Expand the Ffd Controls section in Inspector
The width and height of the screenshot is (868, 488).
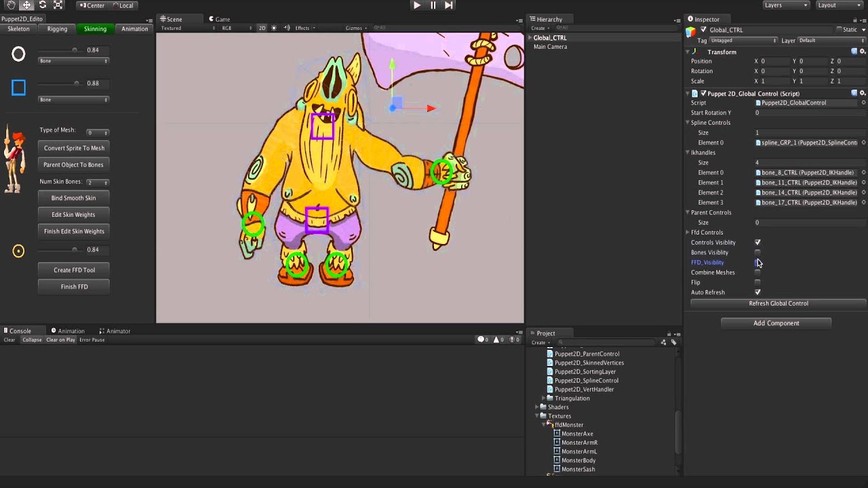coord(689,232)
